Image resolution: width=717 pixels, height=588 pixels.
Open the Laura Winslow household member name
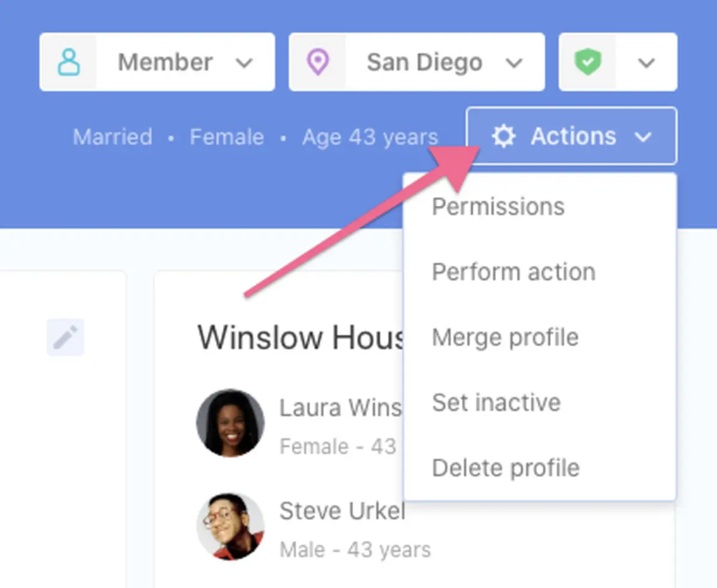pos(341,408)
